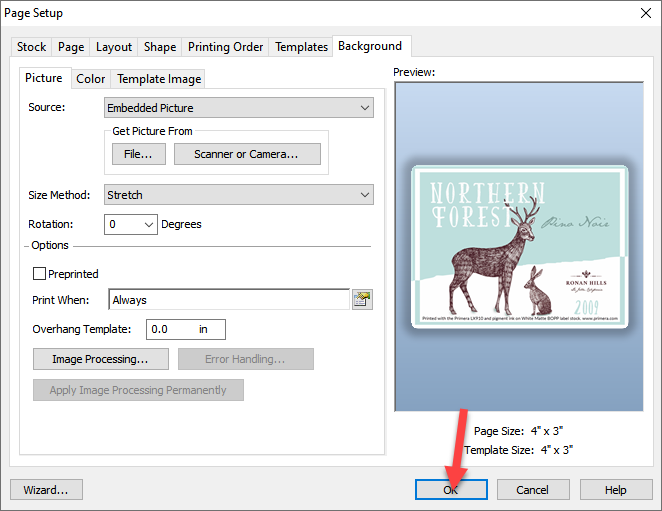Viewport: 662px width, 511px height.
Task: Open the Print When expression builder icon
Action: coord(362,300)
